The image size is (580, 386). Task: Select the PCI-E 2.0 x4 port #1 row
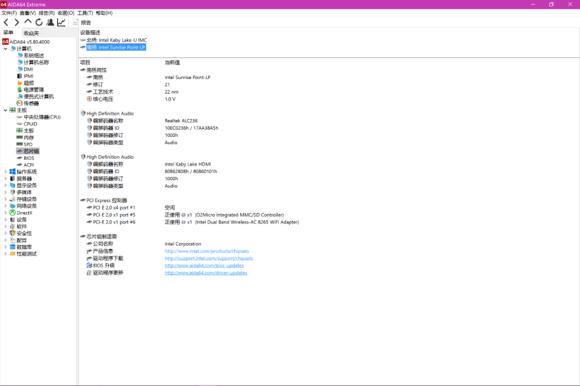pyautogui.click(x=114, y=208)
